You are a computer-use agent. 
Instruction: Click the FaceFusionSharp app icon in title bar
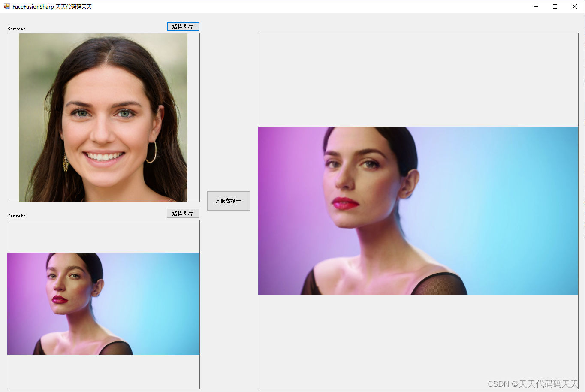pyautogui.click(x=6, y=6)
